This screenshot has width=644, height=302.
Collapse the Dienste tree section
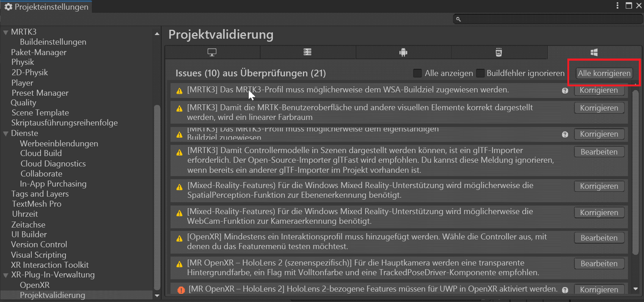[x=6, y=134]
